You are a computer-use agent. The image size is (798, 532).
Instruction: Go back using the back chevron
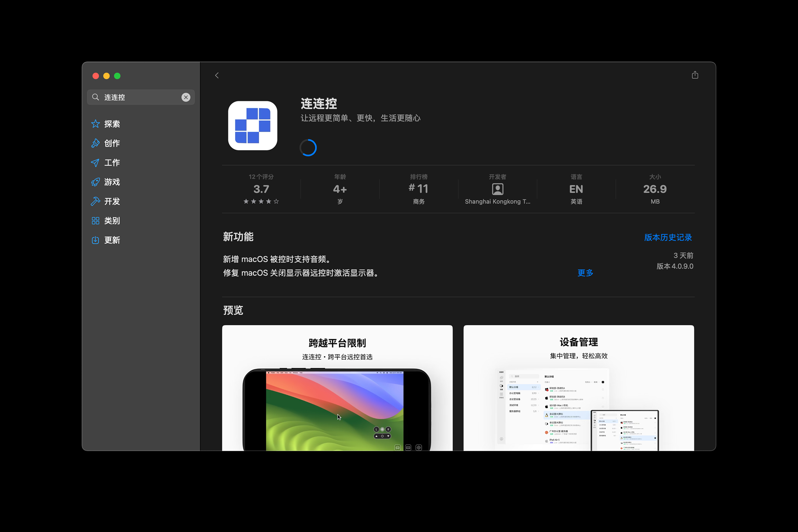pyautogui.click(x=217, y=75)
